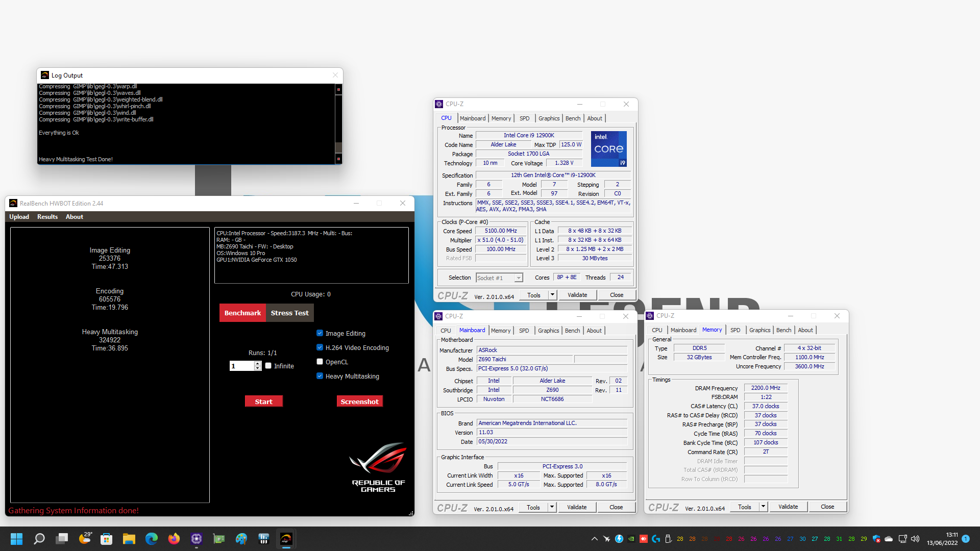Viewport: 980px width, 551px height.
Task: Launch Firefox from the taskbar
Action: (x=174, y=539)
